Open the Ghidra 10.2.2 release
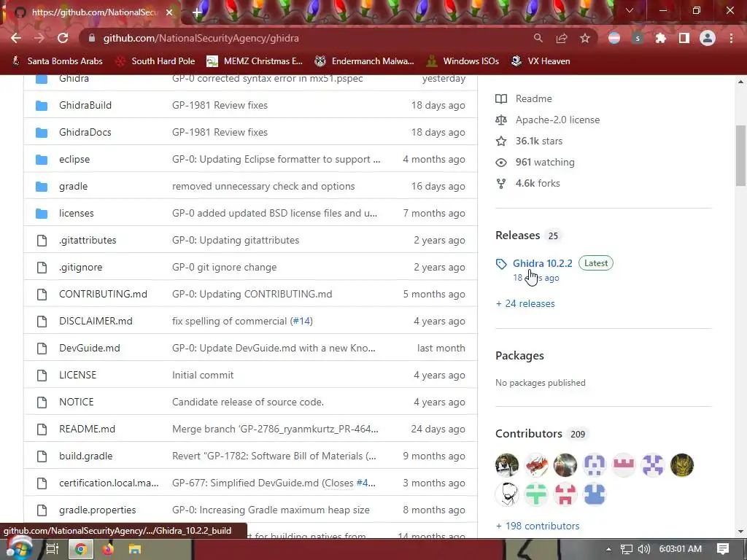This screenshot has width=747, height=560. point(543,263)
